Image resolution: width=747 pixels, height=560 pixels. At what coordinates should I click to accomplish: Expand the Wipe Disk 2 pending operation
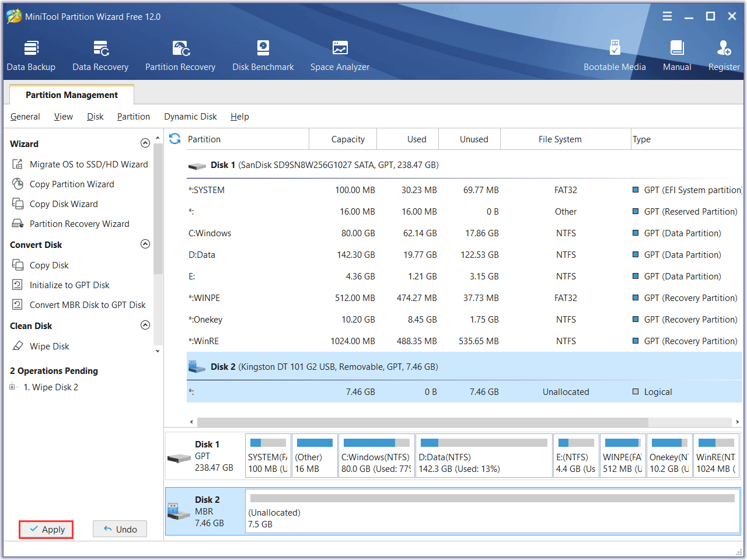(x=12, y=387)
